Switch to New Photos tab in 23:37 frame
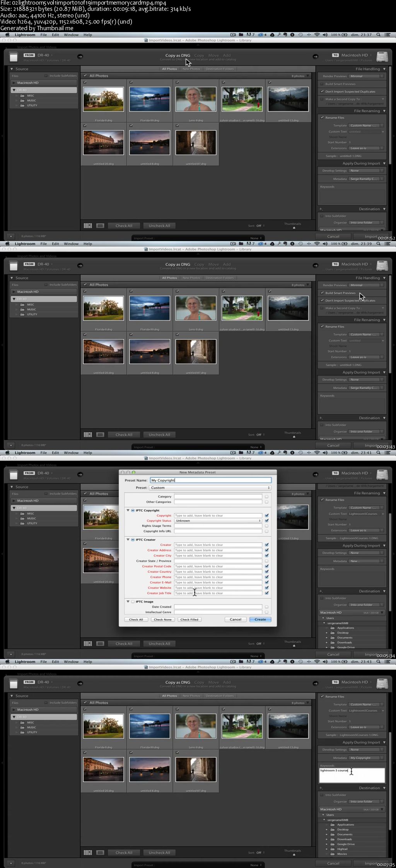This screenshot has width=396, height=868. coord(191,69)
